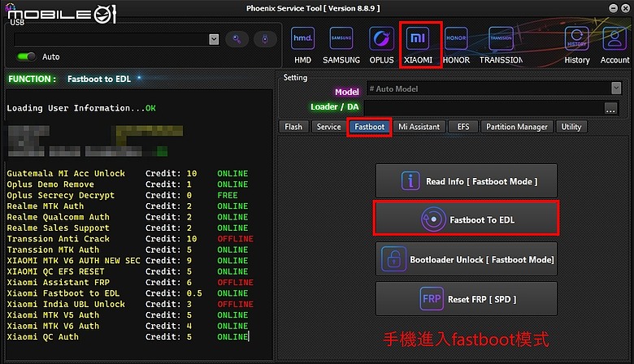
Task: Minimize the Phoenix Service Tool window
Action: pos(614,8)
